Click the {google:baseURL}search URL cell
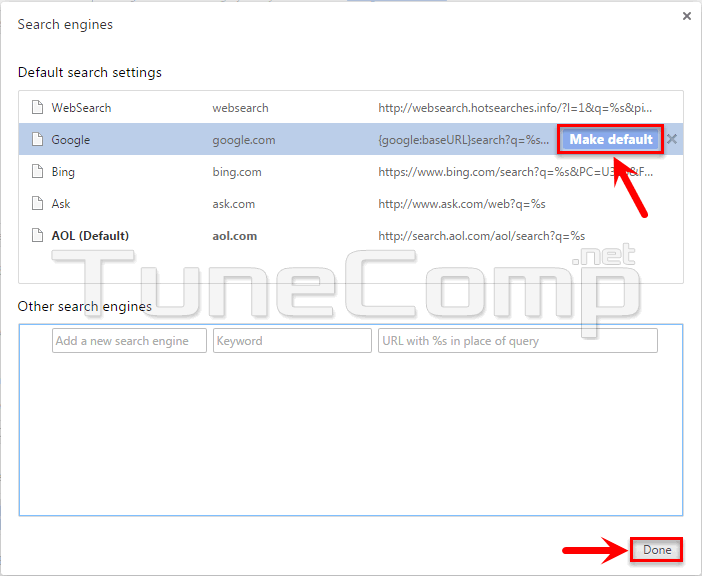This screenshot has width=702, height=576. [463, 140]
